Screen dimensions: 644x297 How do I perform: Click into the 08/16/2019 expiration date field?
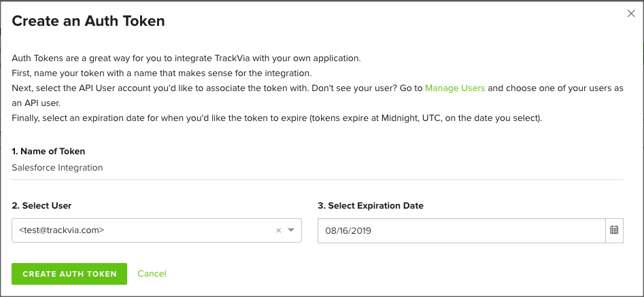[x=462, y=230]
